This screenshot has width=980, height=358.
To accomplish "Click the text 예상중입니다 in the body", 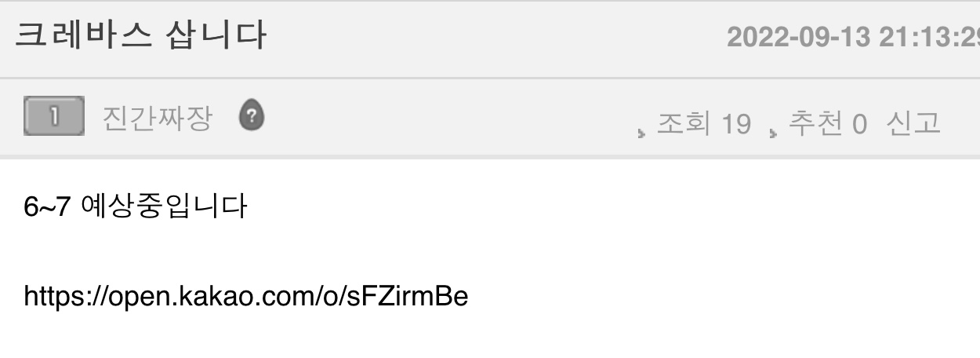I will tap(164, 207).
